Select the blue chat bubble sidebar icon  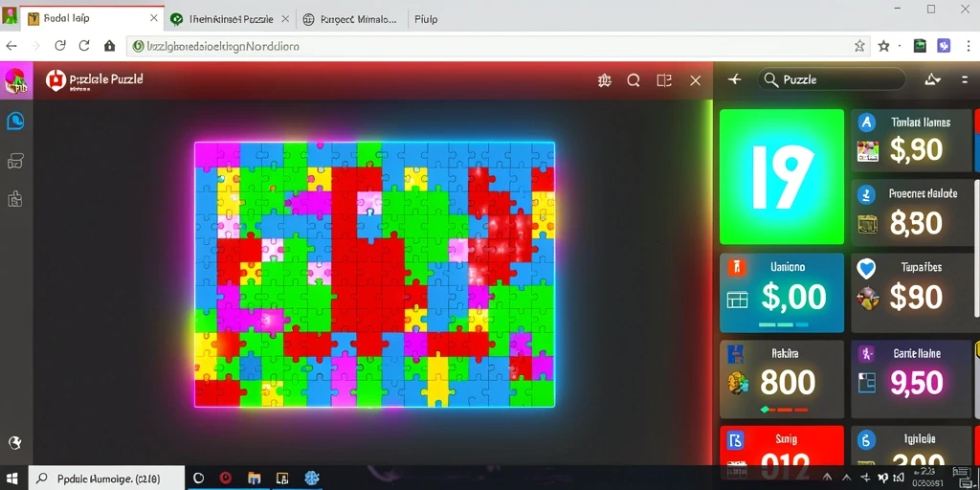coord(15,121)
